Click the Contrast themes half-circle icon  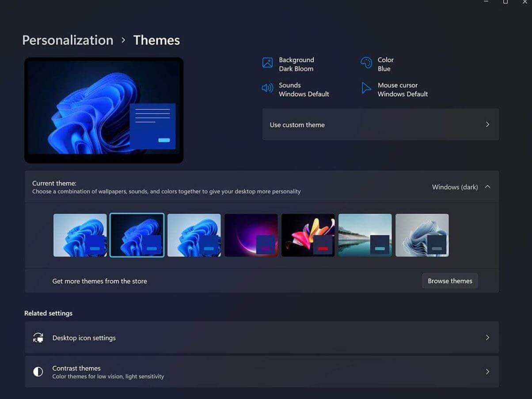tap(38, 372)
